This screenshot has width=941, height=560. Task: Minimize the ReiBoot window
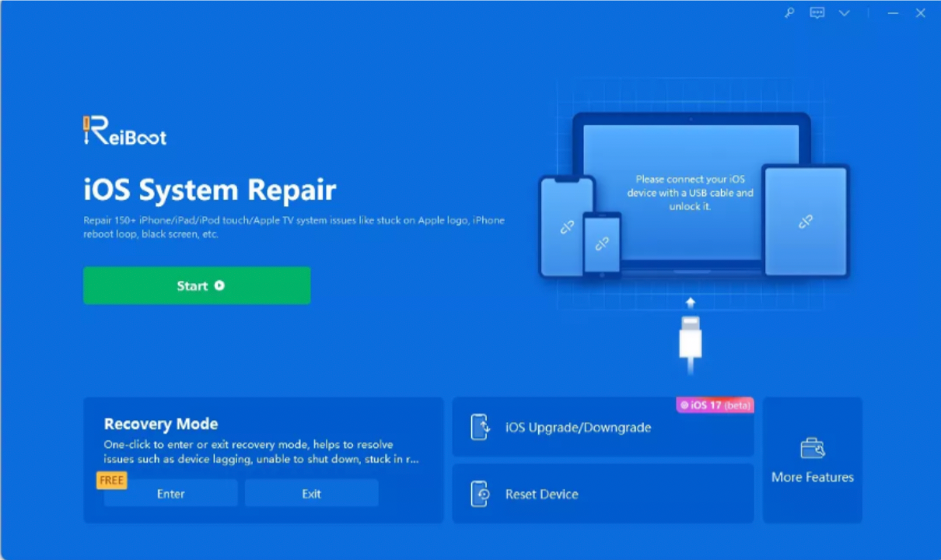(894, 13)
